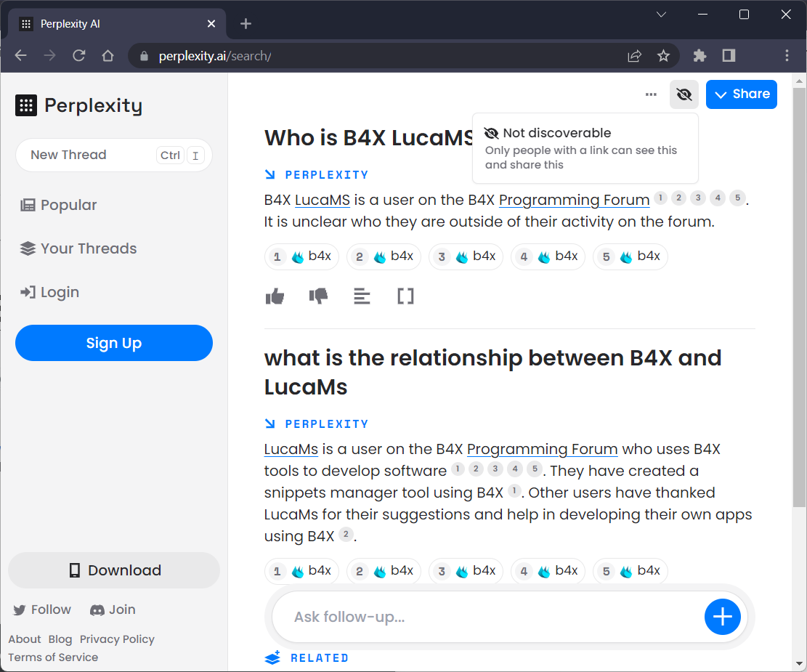Screen dimensions: 807x672
Task: View site information lock icon
Action: click(x=144, y=56)
